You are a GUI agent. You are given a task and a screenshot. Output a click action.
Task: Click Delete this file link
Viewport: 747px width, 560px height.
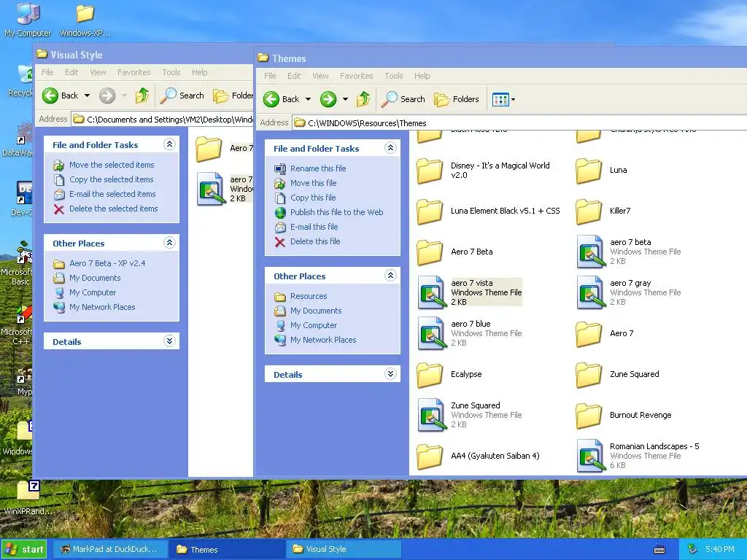(315, 241)
